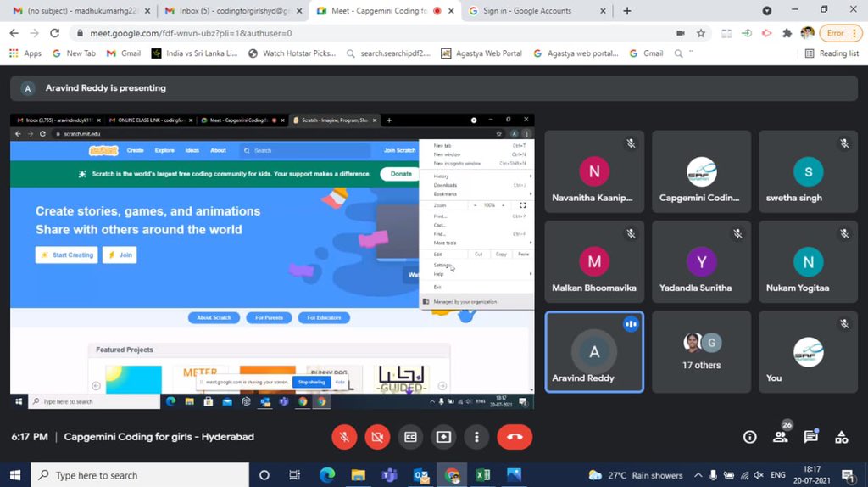Open Outlook from taskbar

click(420, 475)
